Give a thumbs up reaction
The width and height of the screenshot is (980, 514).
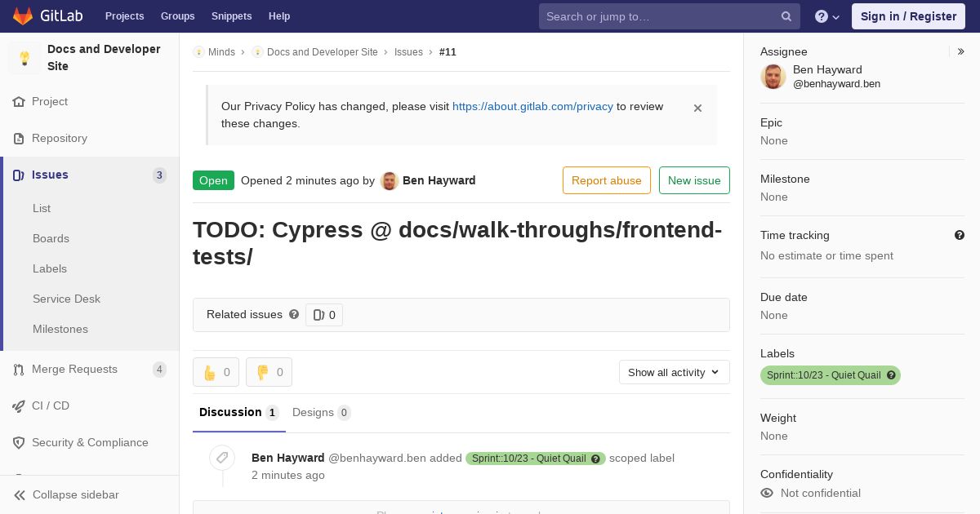coord(216,372)
